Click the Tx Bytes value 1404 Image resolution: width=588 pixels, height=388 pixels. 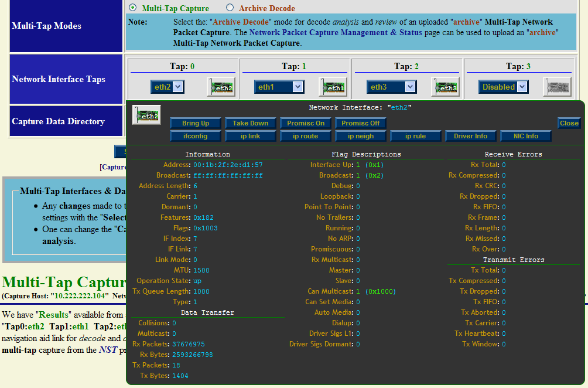click(x=180, y=376)
